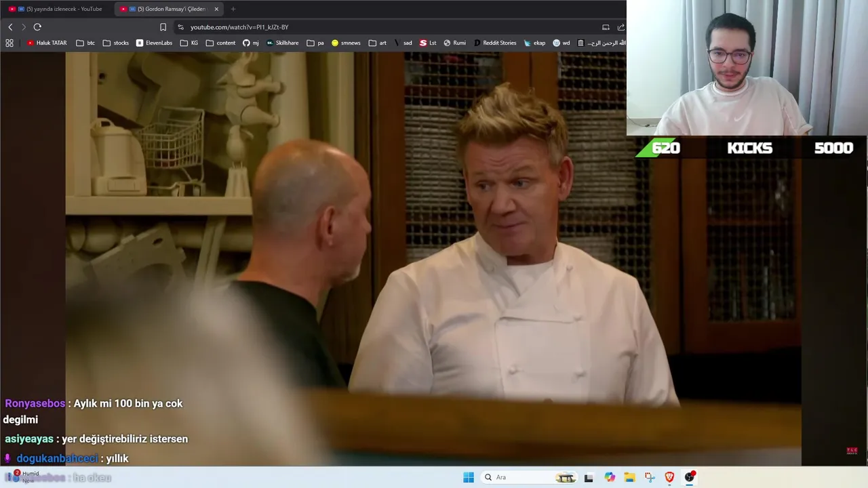Open the Humid weather widget
This screenshot has height=488, width=868.
click(24, 477)
